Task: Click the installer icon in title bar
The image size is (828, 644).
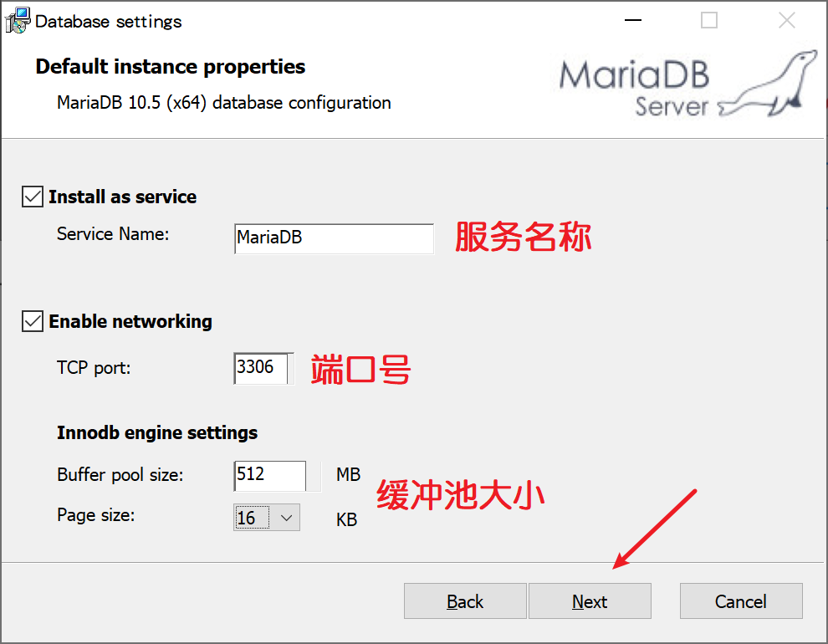Action: pos(18,21)
